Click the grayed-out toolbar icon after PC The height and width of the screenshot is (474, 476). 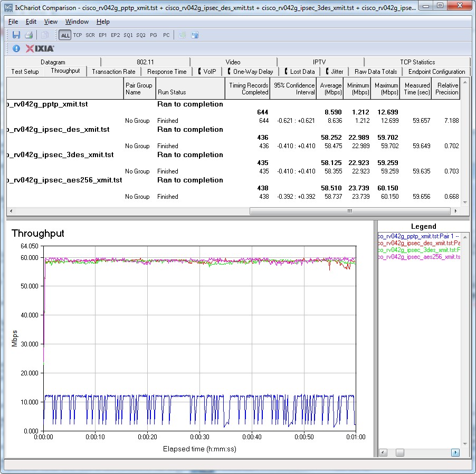[x=182, y=35]
